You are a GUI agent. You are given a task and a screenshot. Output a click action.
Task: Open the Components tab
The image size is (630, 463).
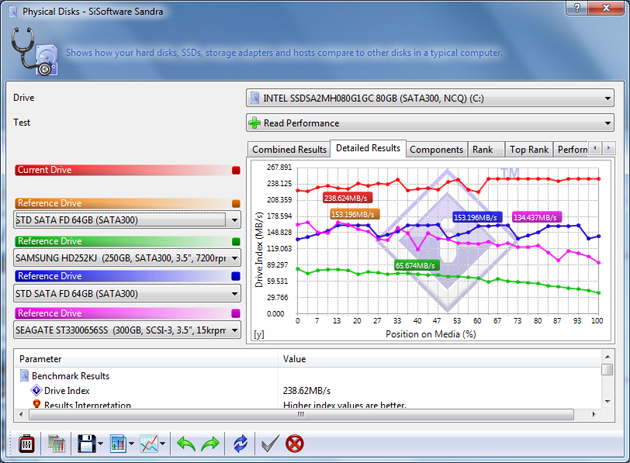pyautogui.click(x=436, y=150)
